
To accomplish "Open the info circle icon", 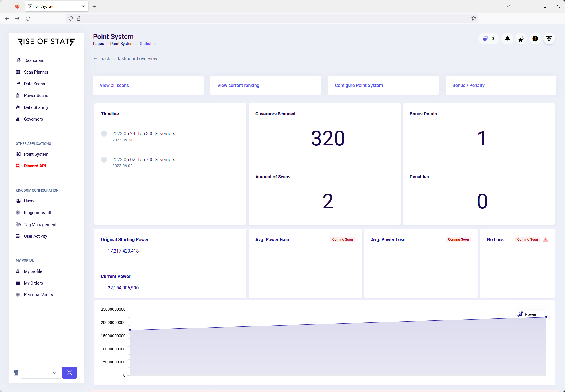I will click(x=535, y=39).
